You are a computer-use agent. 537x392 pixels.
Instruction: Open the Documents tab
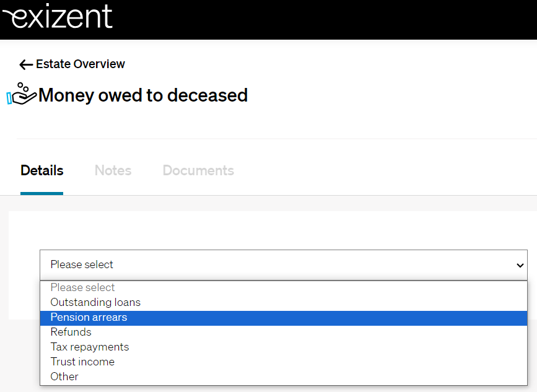point(198,170)
